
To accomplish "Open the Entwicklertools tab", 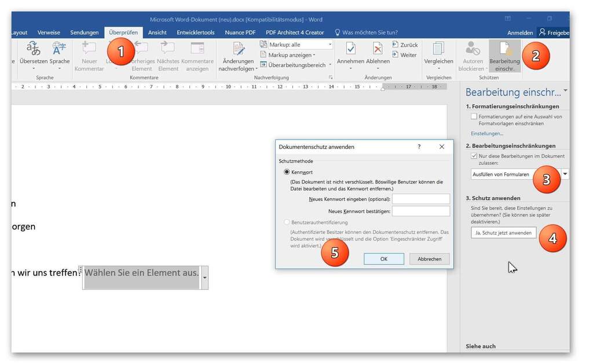I will coord(196,32).
